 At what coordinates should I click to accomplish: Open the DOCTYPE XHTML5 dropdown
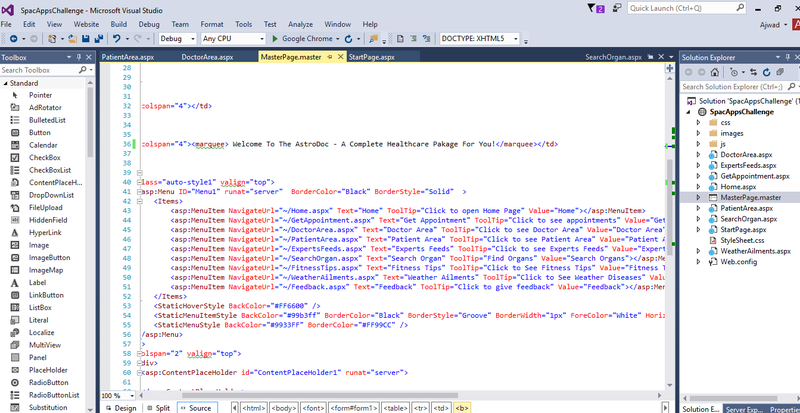pyautogui.click(x=484, y=39)
